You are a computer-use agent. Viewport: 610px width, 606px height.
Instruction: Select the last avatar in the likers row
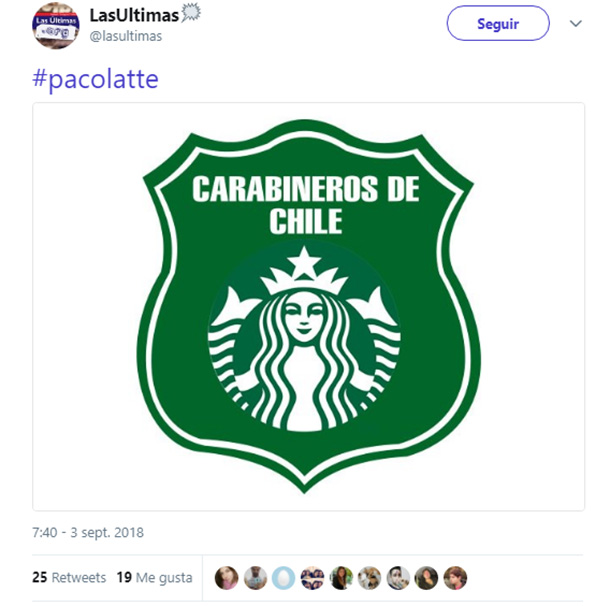tap(455, 578)
